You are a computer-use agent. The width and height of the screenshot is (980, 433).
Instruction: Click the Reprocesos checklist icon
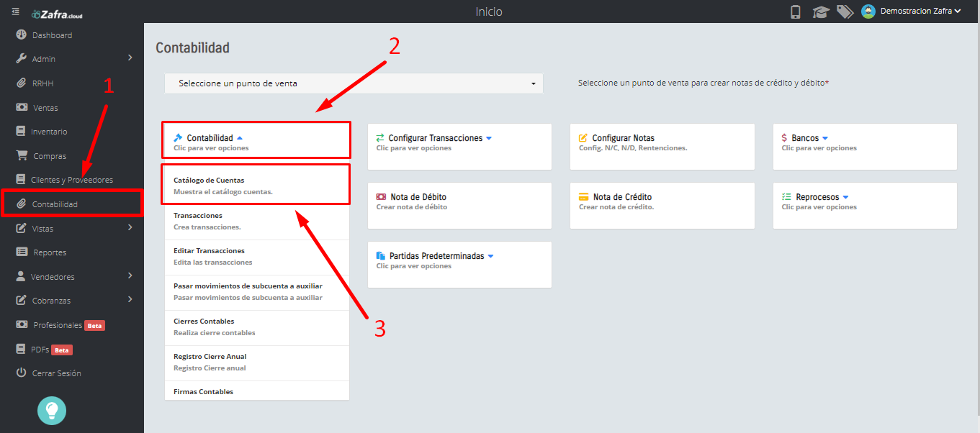[786, 197]
